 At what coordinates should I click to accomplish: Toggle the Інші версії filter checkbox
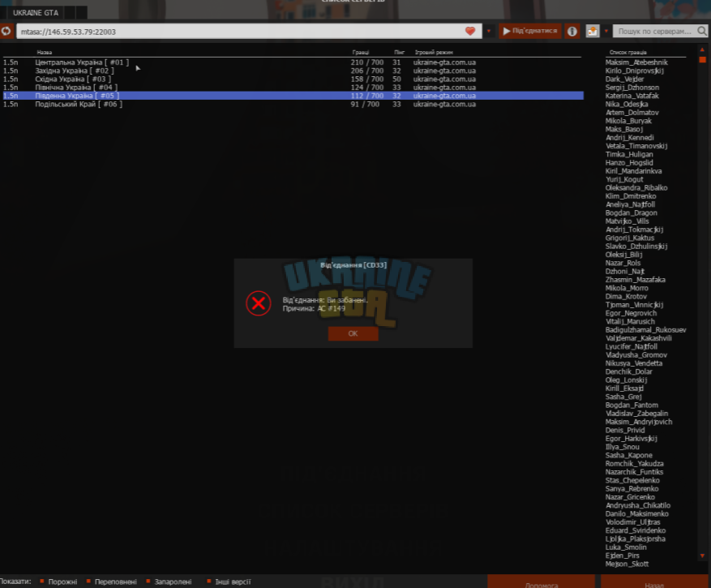click(x=209, y=582)
